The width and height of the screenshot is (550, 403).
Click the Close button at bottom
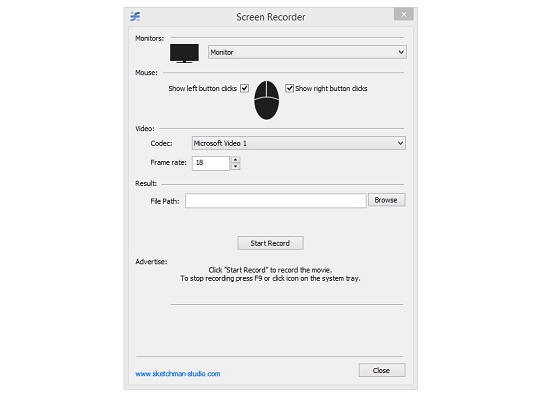click(x=382, y=370)
